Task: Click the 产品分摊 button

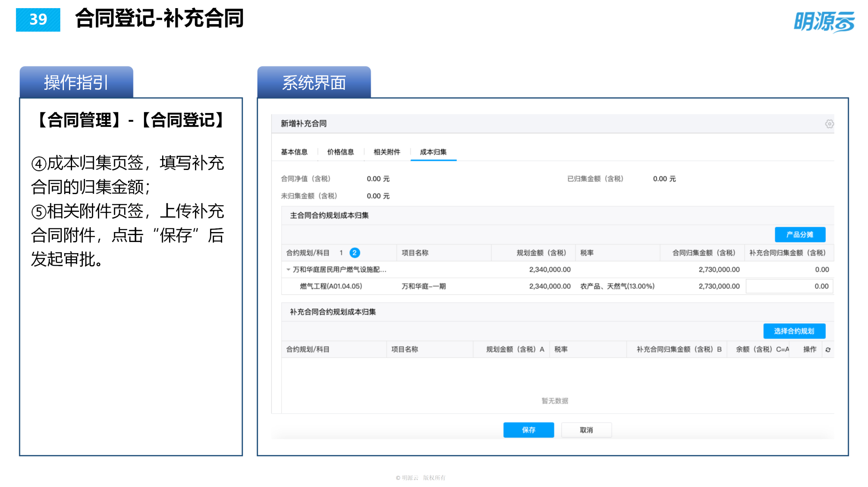Action: 800,234
